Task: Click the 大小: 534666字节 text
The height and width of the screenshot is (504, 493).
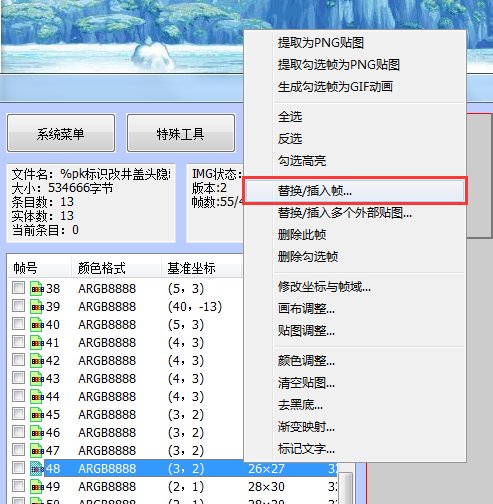Action: click(x=62, y=188)
